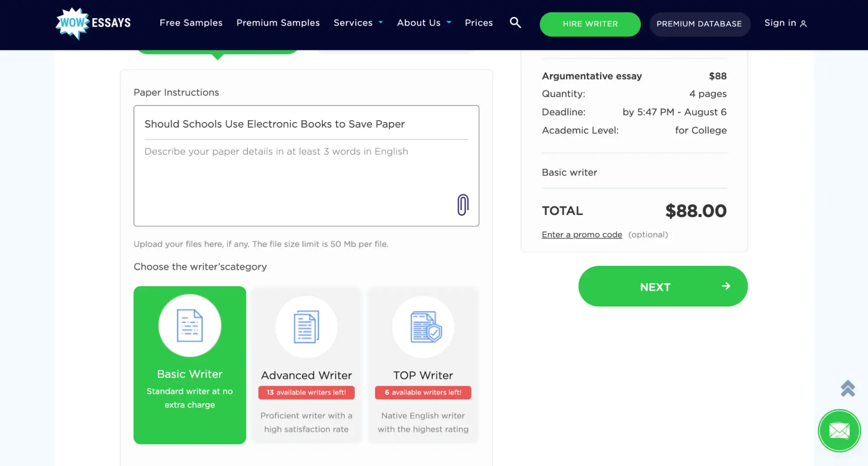Go to the Prices page

(x=479, y=23)
